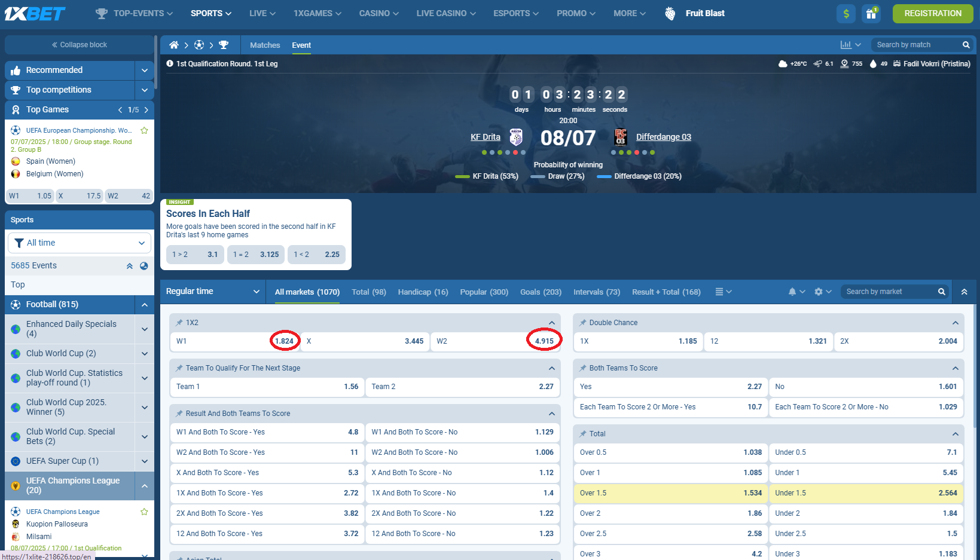Image resolution: width=980 pixels, height=560 pixels.
Task: Open the SPORTS menu
Action: click(x=210, y=13)
